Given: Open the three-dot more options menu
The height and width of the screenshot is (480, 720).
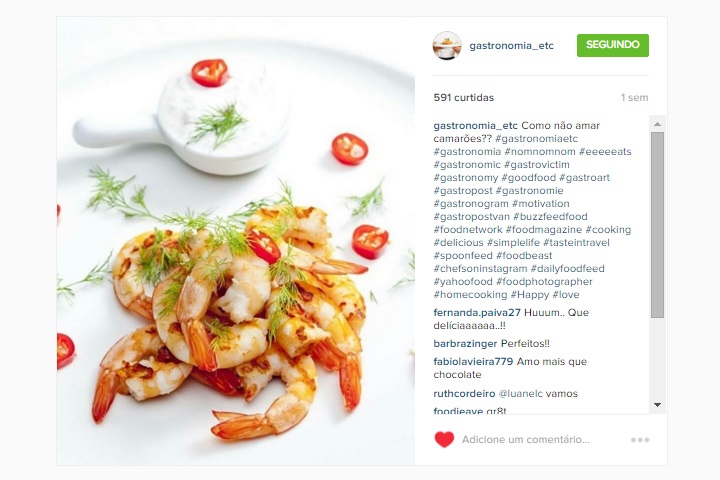Looking at the screenshot, I should [x=640, y=440].
